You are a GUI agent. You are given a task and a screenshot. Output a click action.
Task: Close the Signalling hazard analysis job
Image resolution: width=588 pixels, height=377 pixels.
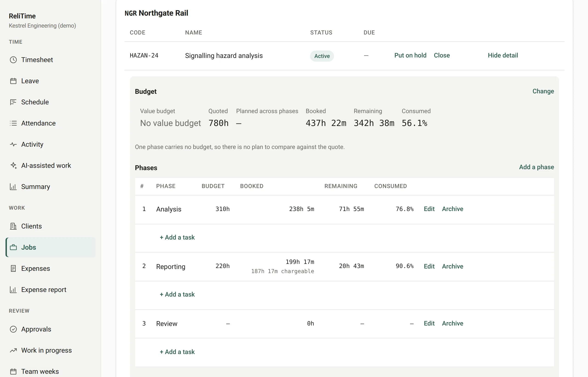[x=442, y=55]
